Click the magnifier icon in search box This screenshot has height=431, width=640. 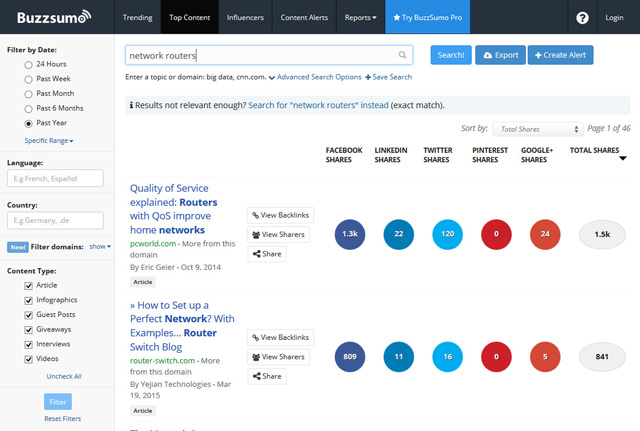click(x=402, y=55)
